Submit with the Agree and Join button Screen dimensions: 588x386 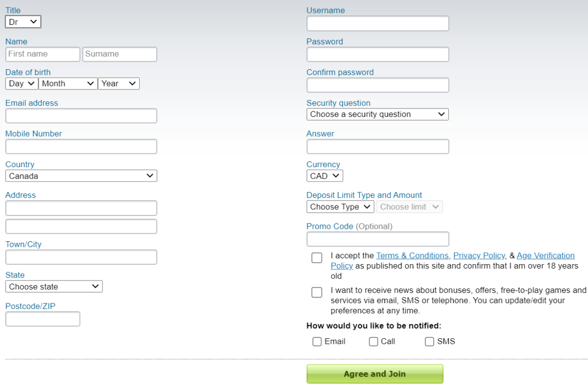coord(375,374)
